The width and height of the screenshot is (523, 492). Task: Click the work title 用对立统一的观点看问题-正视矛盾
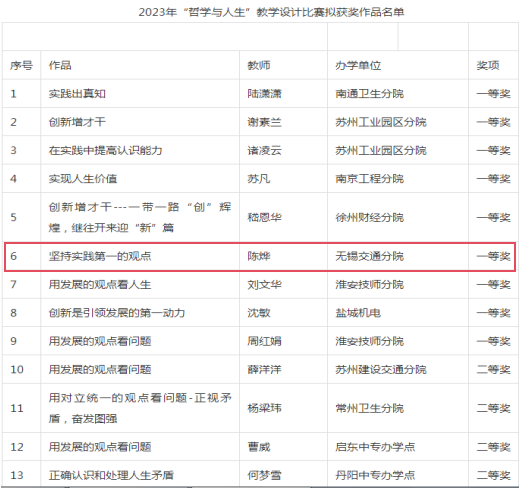coord(140,408)
